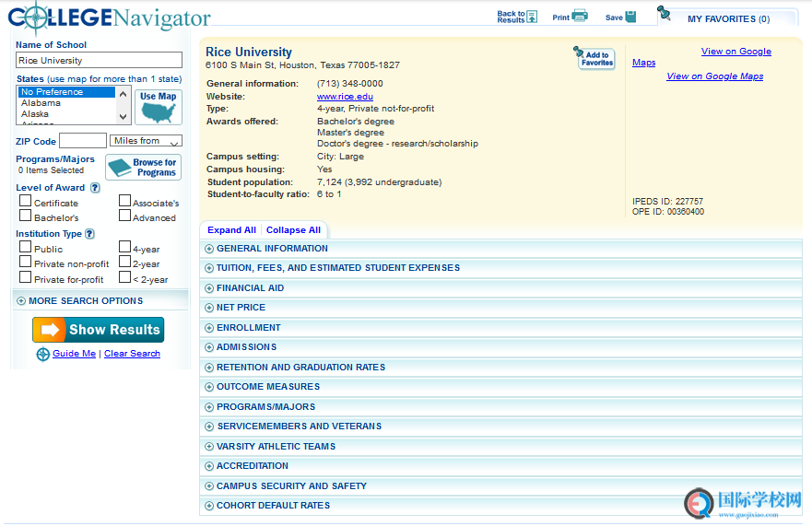Screen dimensions: 812x526
Task: Expand the Programs/Majors section
Action: click(x=500, y=407)
